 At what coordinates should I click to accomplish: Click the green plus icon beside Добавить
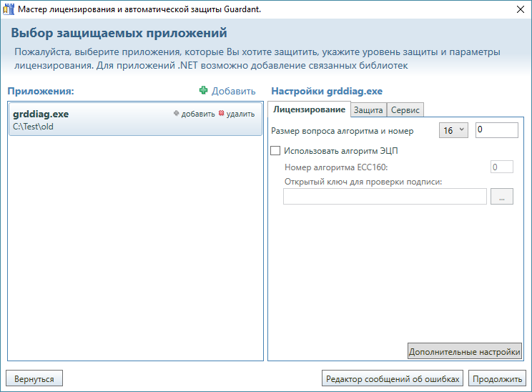(x=204, y=91)
